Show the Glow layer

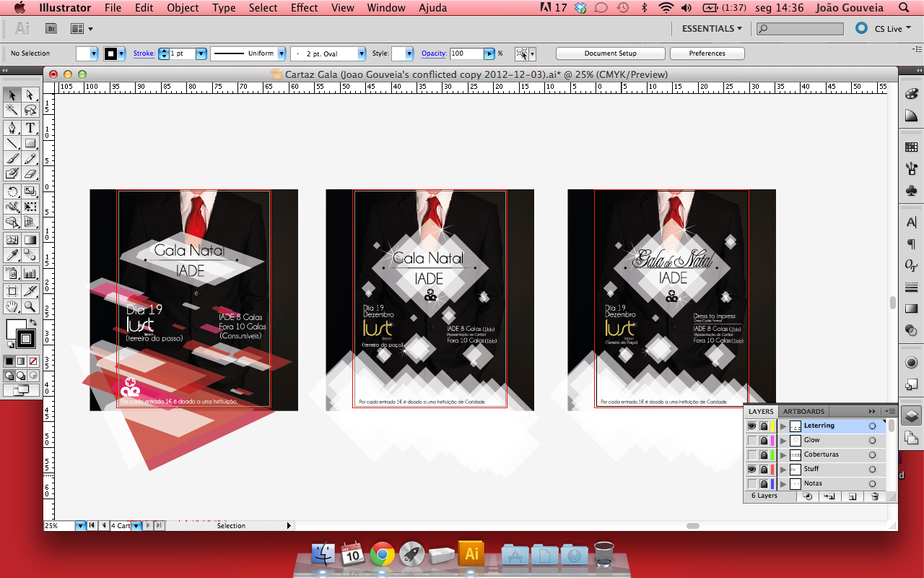(x=752, y=441)
